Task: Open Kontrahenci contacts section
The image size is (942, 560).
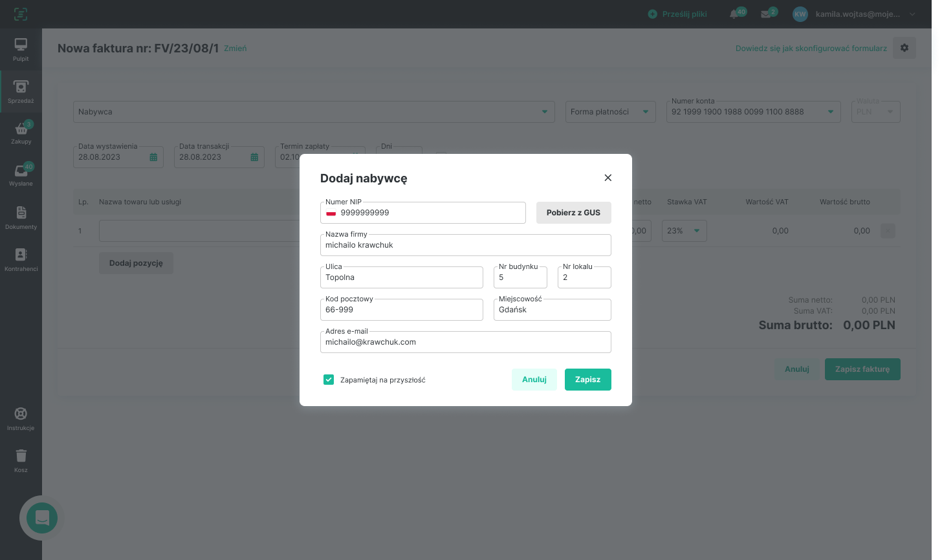Action: coord(21,259)
